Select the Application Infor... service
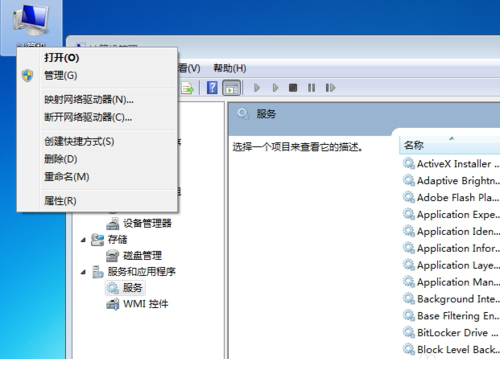This screenshot has width=500, height=373. coord(458,248)
